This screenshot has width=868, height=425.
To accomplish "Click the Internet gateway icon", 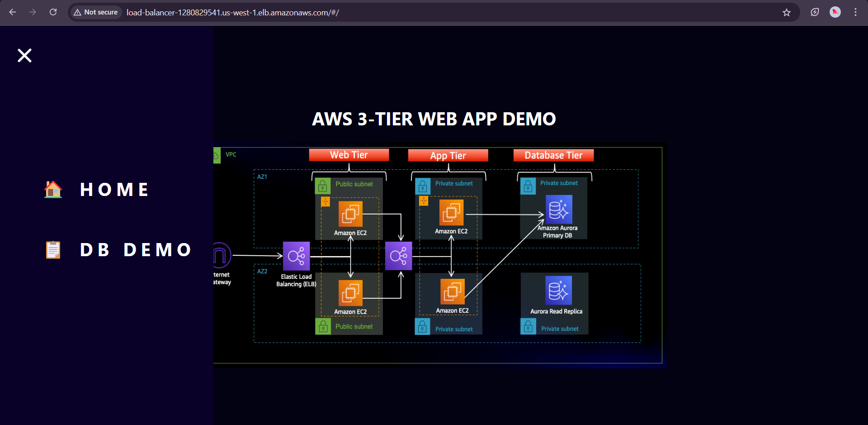I will coord(222,255).
